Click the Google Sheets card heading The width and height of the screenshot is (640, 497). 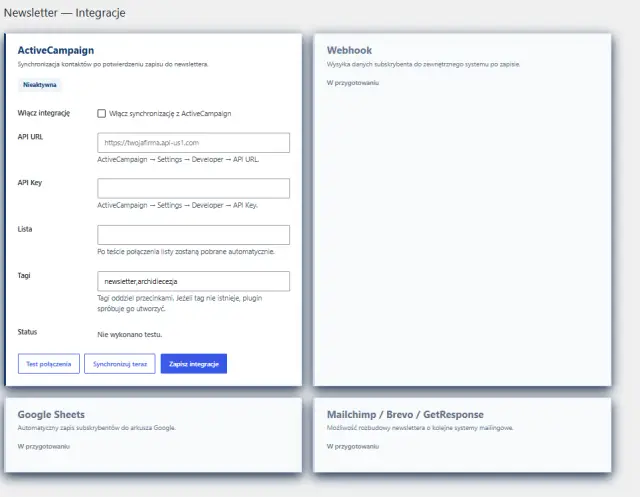[51, 415]
